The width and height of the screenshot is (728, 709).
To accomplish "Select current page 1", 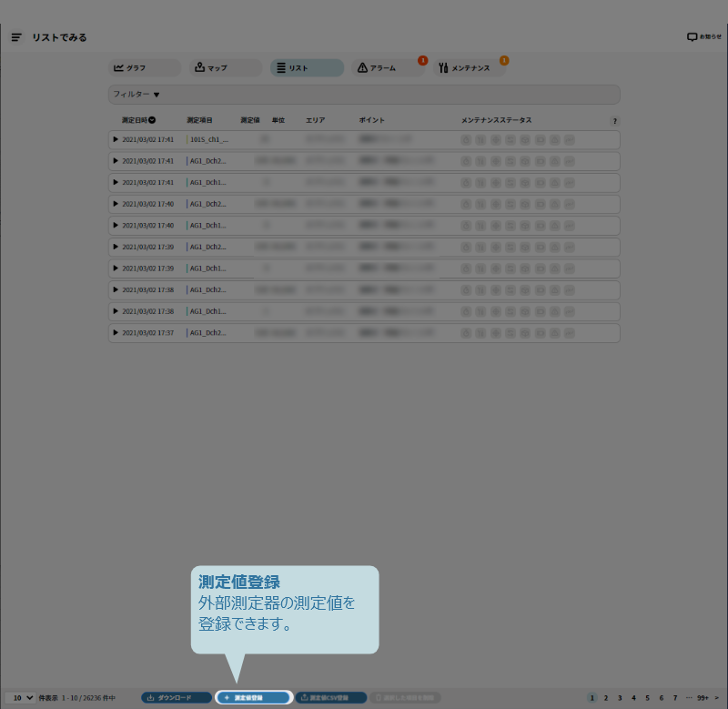I will [x=592, y=698].
